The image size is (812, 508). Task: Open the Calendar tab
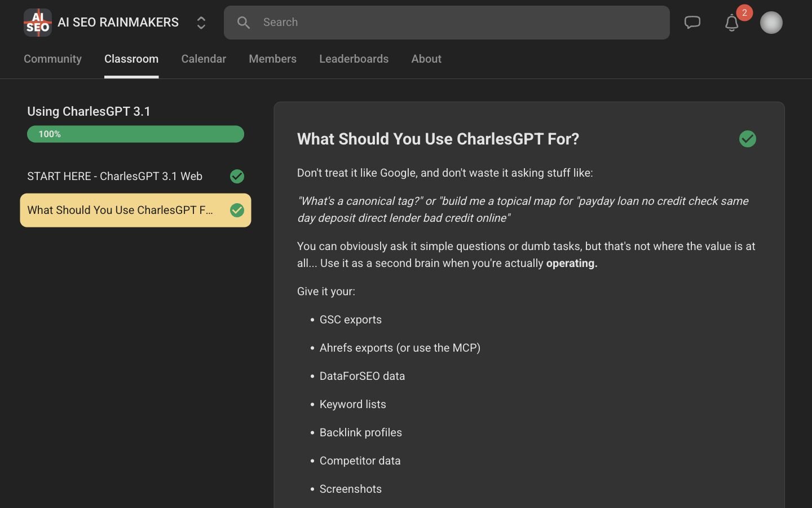point(204,59)
